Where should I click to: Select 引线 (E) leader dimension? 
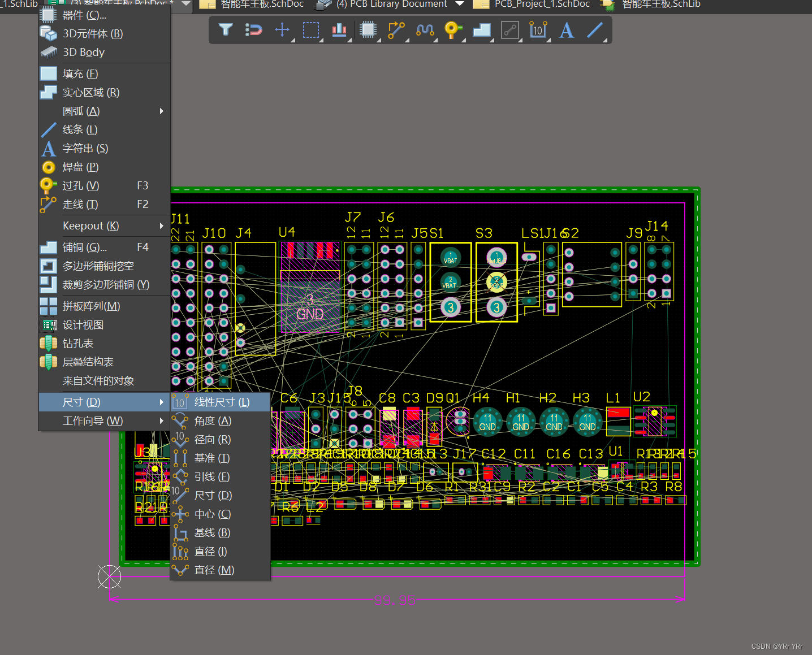pos(221,476)
